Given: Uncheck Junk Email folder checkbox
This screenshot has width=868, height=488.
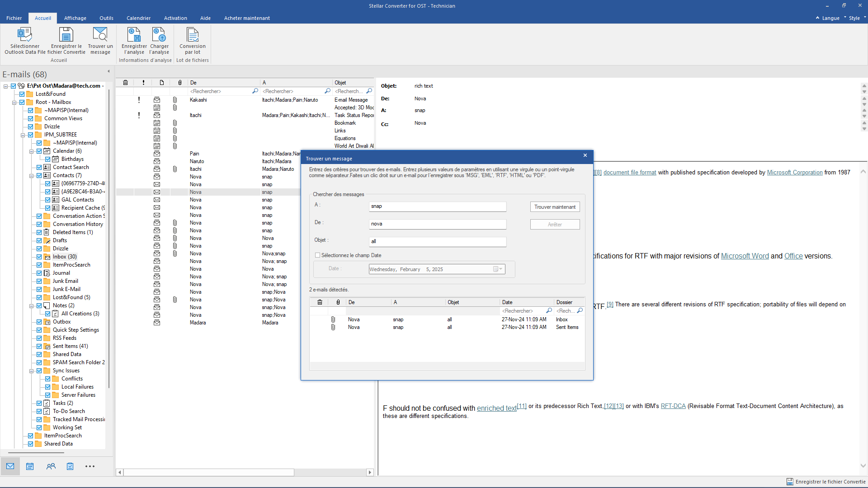Looking at the screenshot, I should point(39,281).
